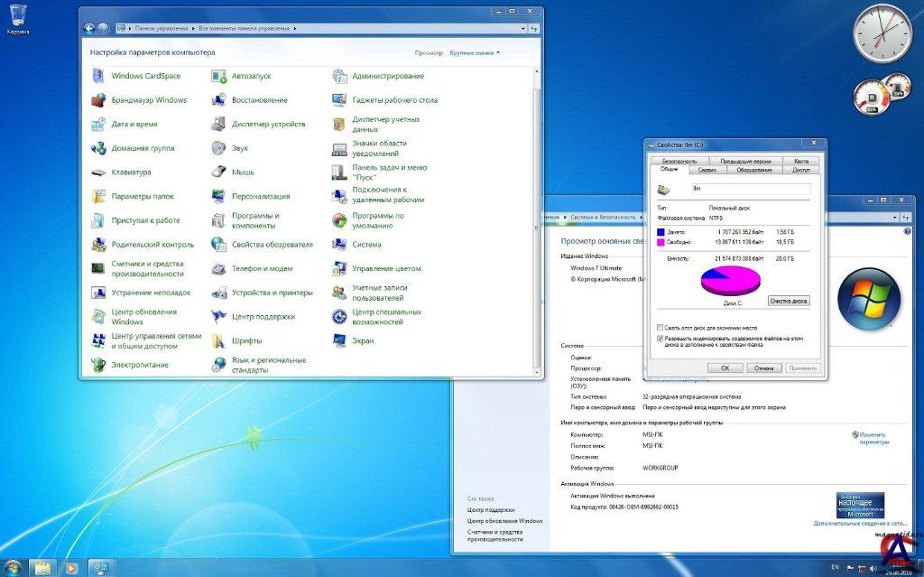Open the Просмотр: Крупные значки dropdown
Image resolution: width=924 pixels, height=577 pixels.
(x=475, y=53)
